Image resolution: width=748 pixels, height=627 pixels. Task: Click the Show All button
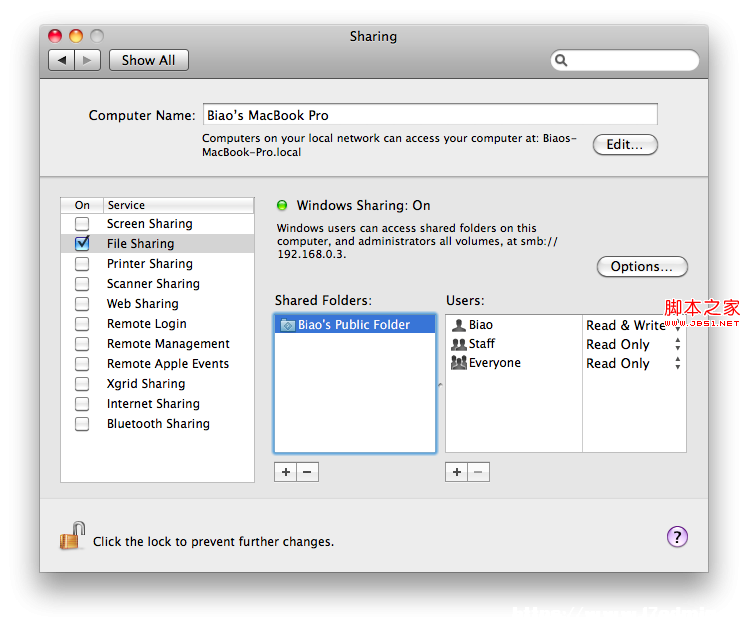click(149, 60)
